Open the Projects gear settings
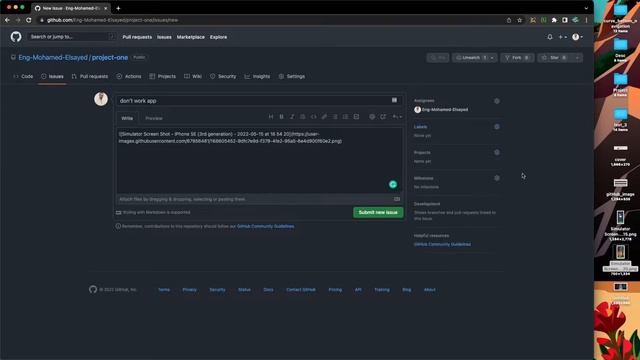The width and height of the screenshot is (640, 360). click(497, 152)
